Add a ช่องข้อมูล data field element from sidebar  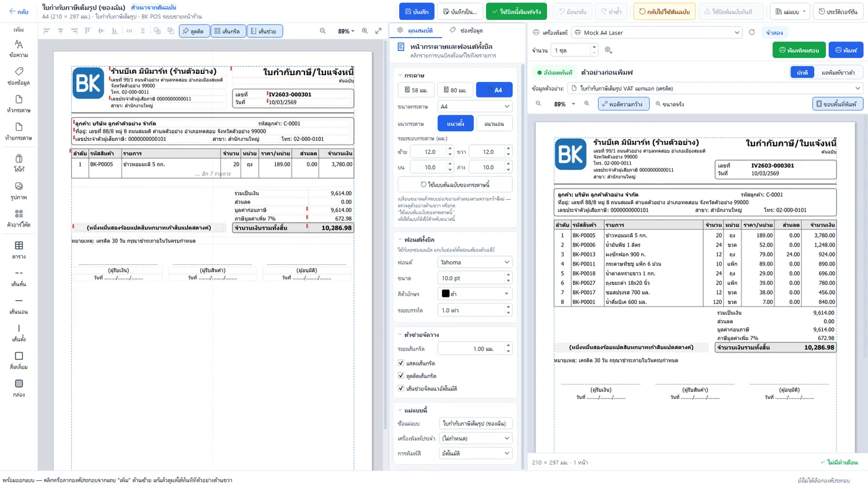[x=19, y=76]
